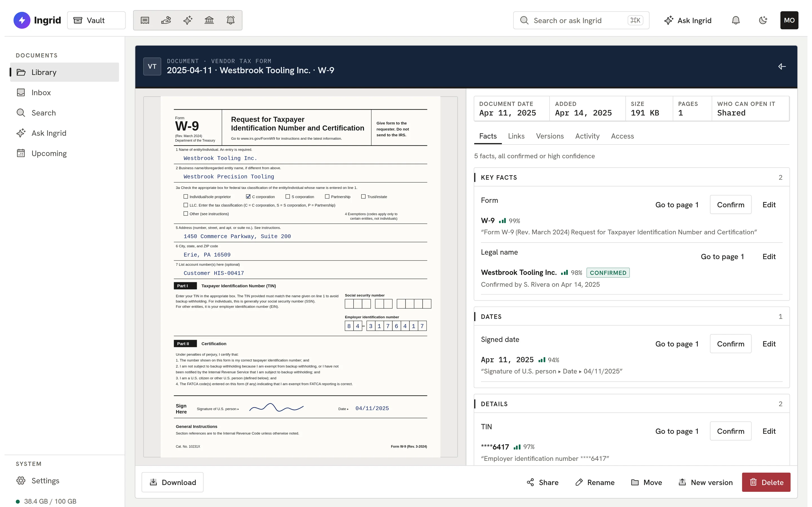
Task: Toggle the C corporation checkbox
Action: click(248, 197)
